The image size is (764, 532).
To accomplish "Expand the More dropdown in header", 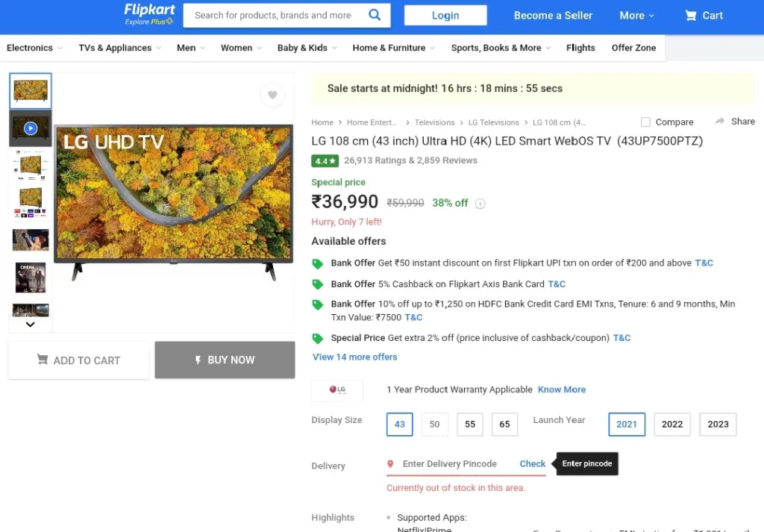I will 636,16.
